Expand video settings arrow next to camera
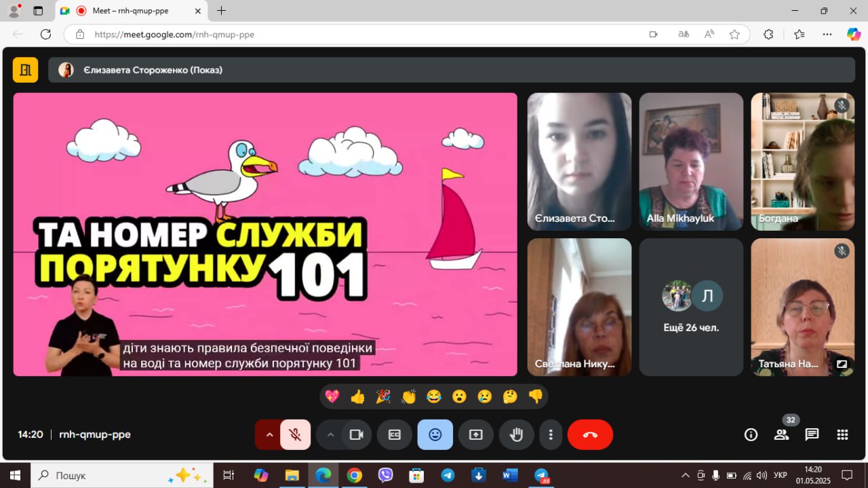The width and height of the screenshot is (868, 488). click(330, 434)
